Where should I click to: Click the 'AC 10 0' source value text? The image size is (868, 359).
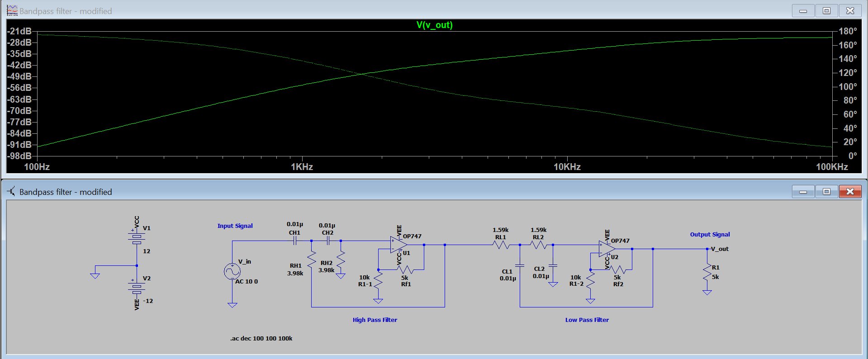point(247,281)
